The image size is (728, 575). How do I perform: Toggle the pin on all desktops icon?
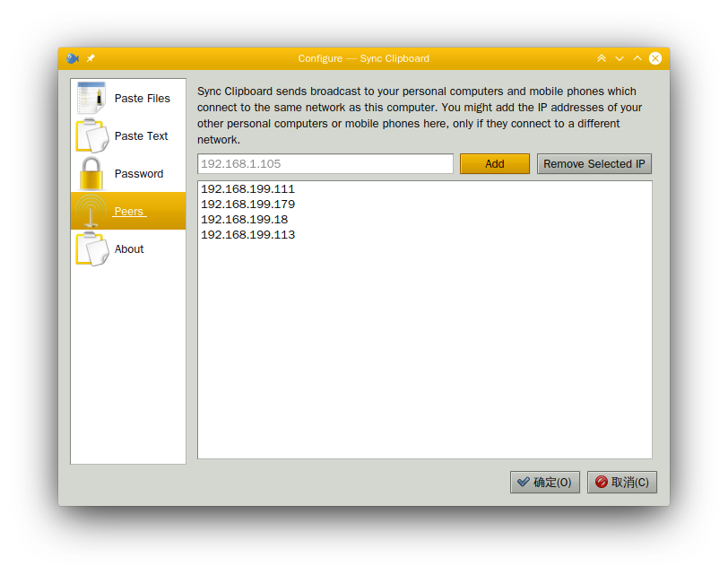click(x=91, y=58)
